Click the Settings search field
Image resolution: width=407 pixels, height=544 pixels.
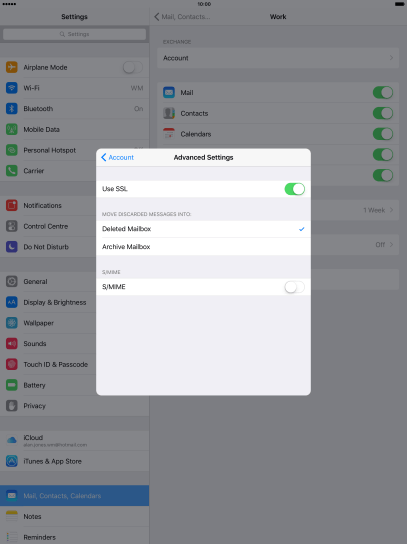(74, 34)
